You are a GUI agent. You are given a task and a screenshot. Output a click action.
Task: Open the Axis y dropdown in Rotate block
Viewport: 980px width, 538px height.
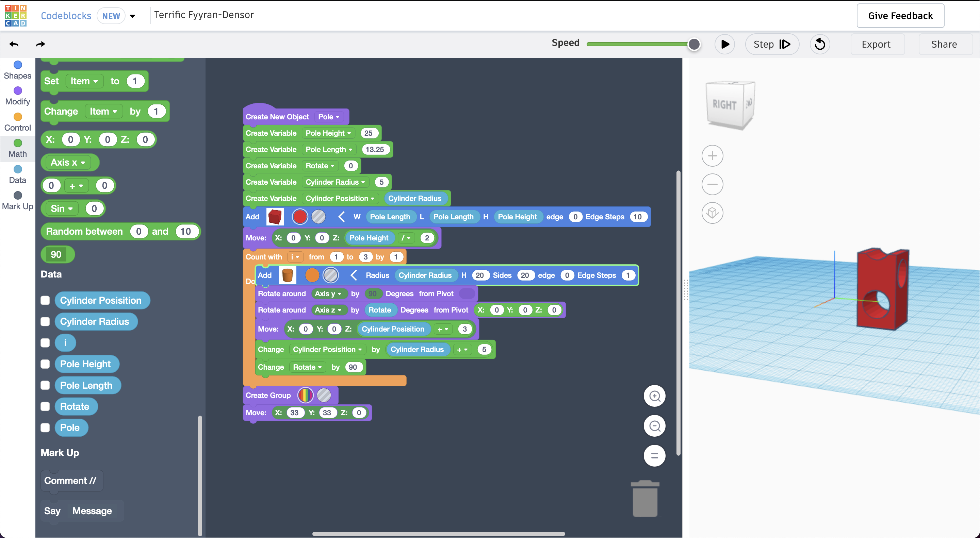328,293
